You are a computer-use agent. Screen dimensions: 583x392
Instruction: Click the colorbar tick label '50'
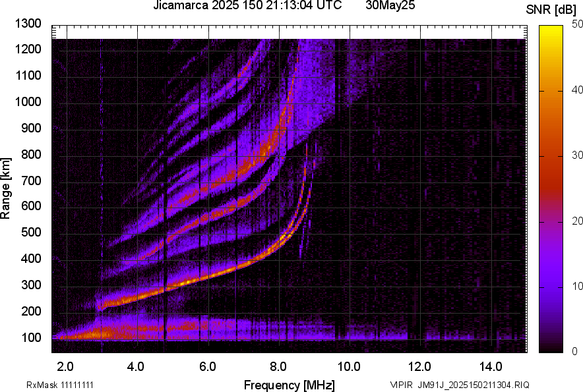(577, 24)
